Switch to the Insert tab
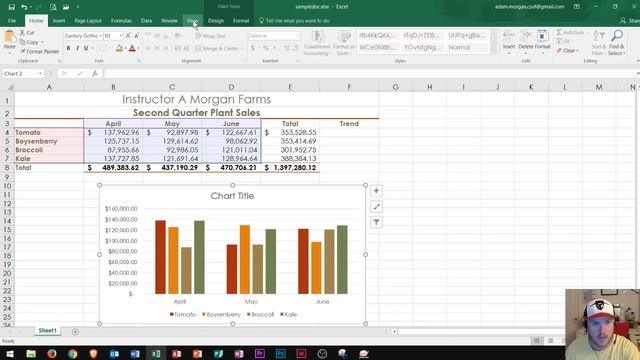This screenshot has width=640, height=360. coord(59,20)
